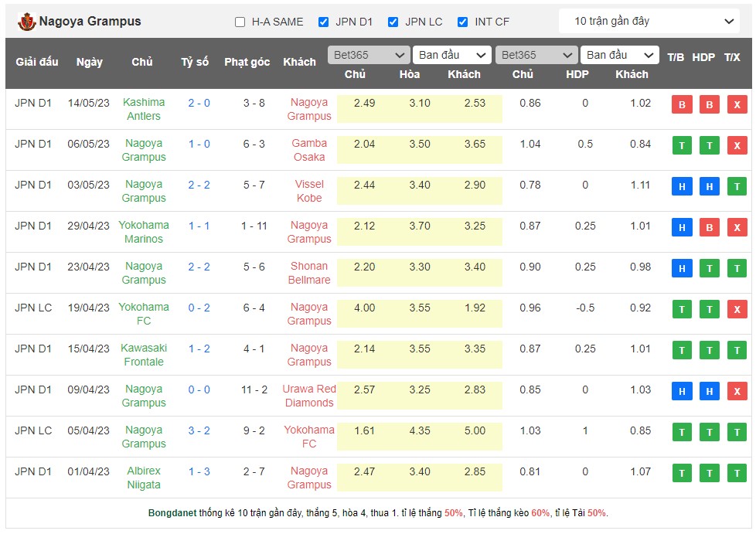The image size is (756, 534).
Task: Click red B badge in Kashima Antlers row T/B
Action: pyautogui.click(x=682, y=104)
